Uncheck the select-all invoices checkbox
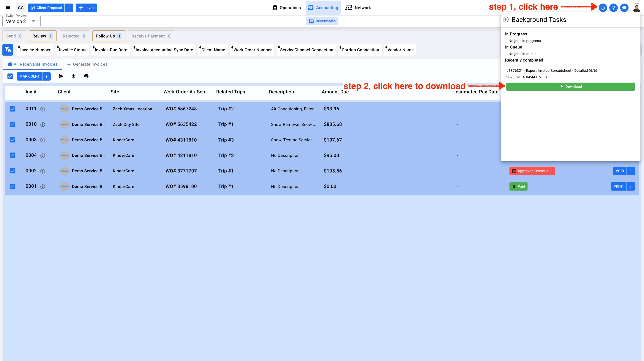Screen dimensions: 644x361 pos(10,76)
